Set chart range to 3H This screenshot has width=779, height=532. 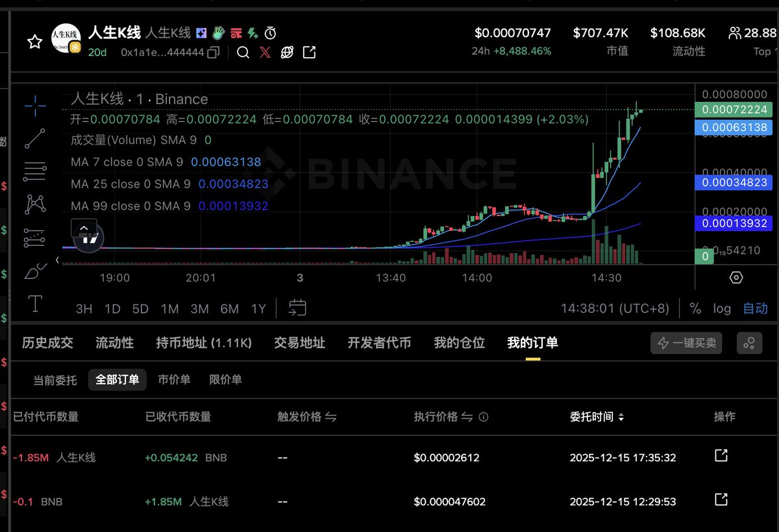(x=84, y=309)
